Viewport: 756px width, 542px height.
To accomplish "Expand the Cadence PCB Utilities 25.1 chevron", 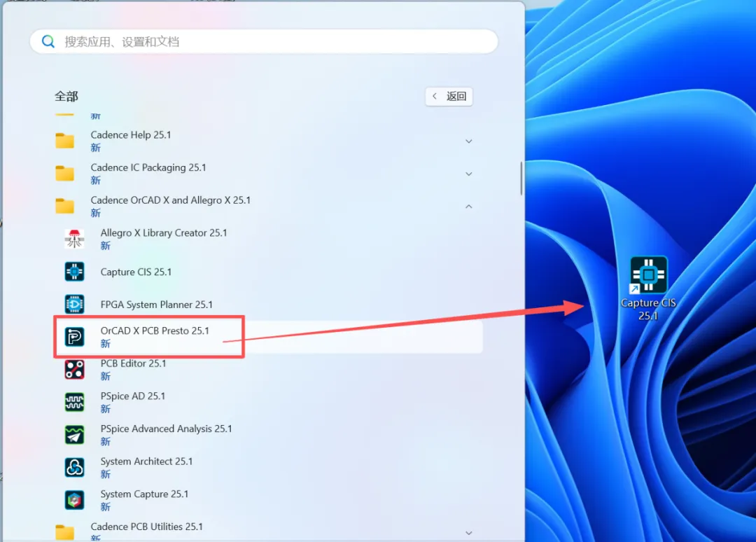I will point(468,533).
